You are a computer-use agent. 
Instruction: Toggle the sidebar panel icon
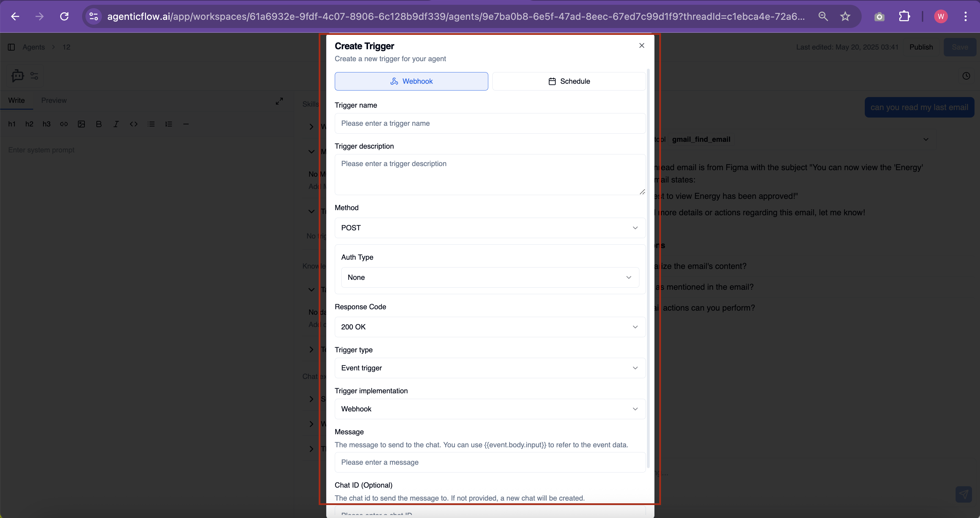(x=11, y=47)
